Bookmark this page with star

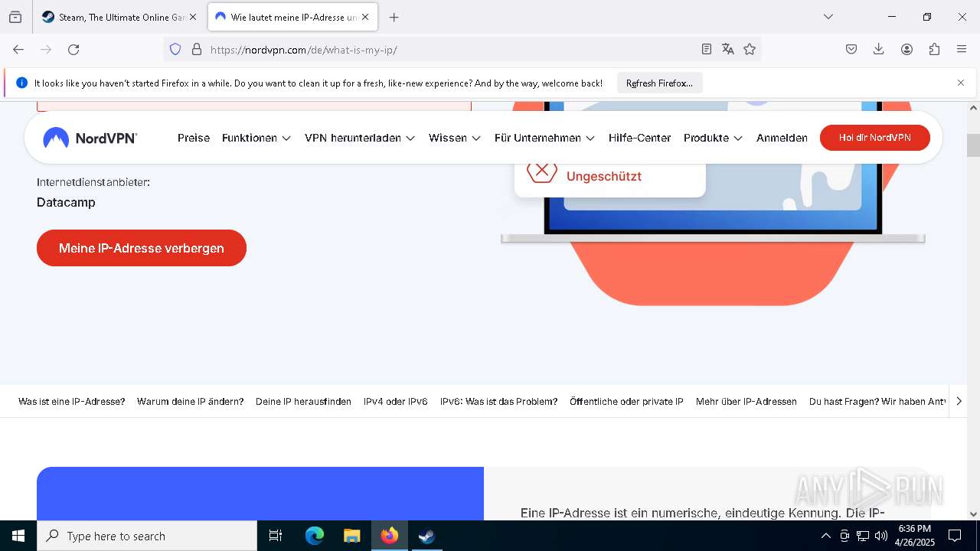tap(750, 49)
